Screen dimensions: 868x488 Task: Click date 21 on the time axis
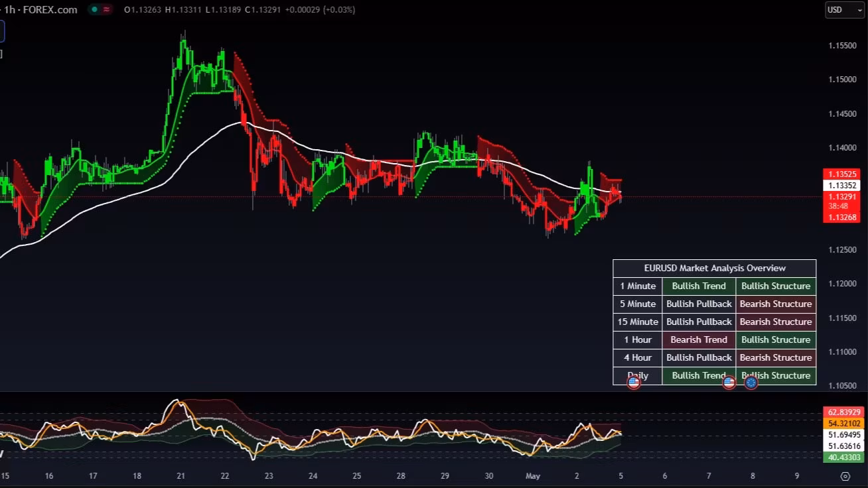coord(181,476)
